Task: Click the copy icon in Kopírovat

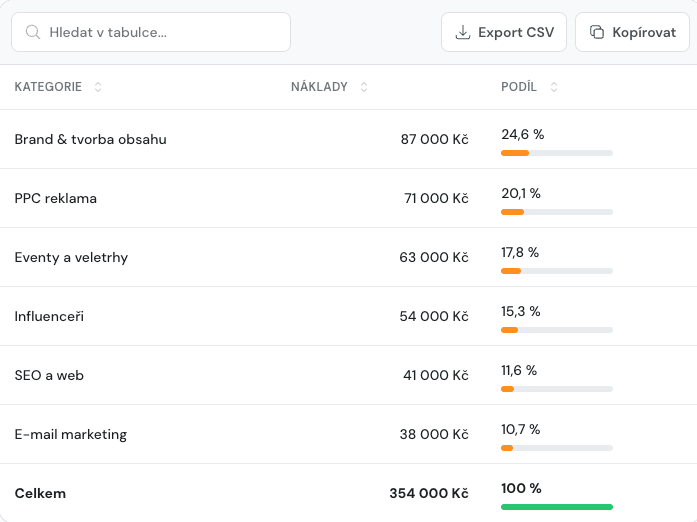Action: click(x=597, y=32)
